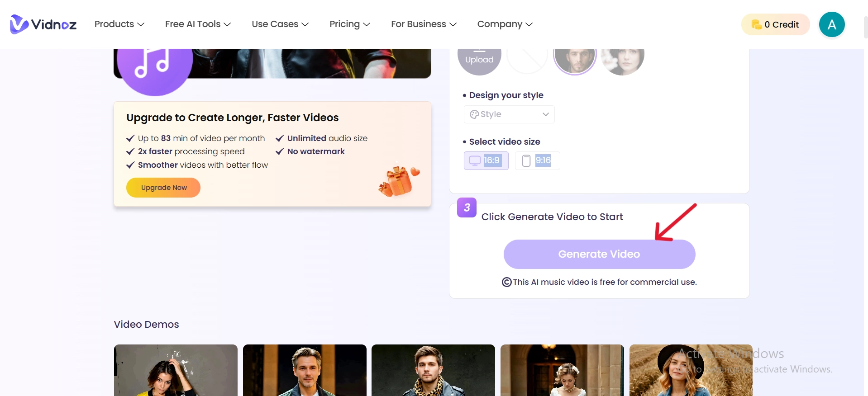Click 'Upgrade to Create Longer, Faster Videos' heading
The height and width of the screenshot is (396, 868).
(x=233, y=118)
